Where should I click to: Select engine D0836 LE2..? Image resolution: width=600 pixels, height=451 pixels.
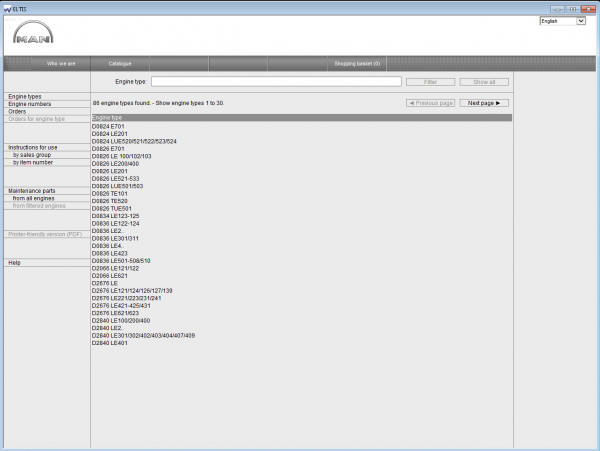(x=108, y=231)
